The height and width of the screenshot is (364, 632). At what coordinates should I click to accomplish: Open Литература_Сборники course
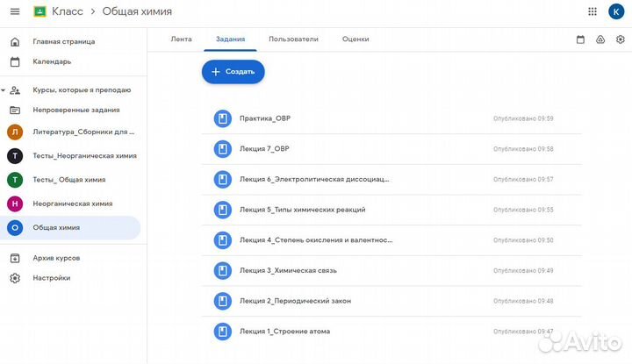point(83,132)
